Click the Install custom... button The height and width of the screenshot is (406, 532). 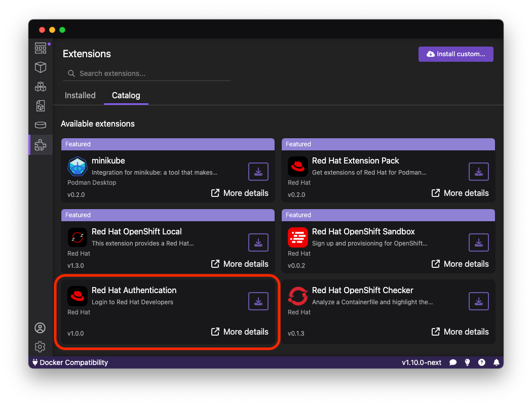click(455, 54)
